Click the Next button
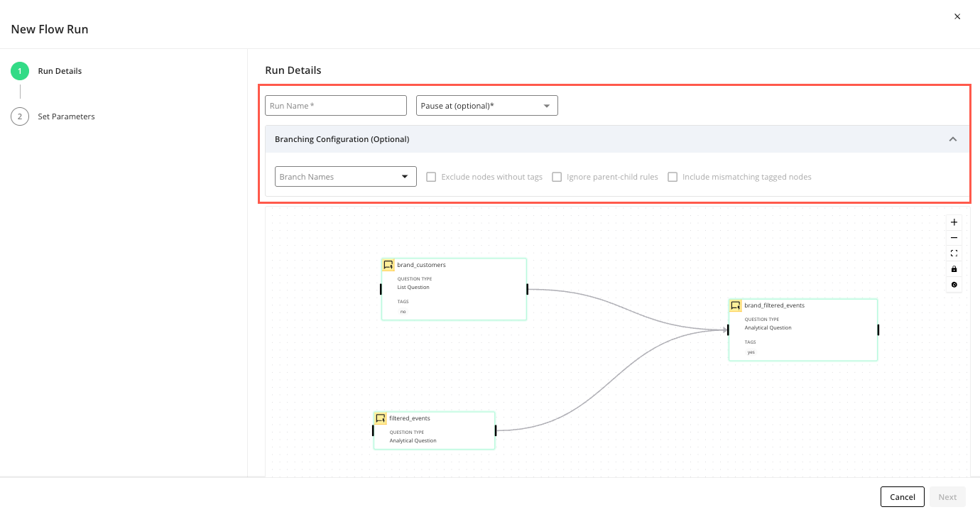980x512 pixels. point(947,496)
